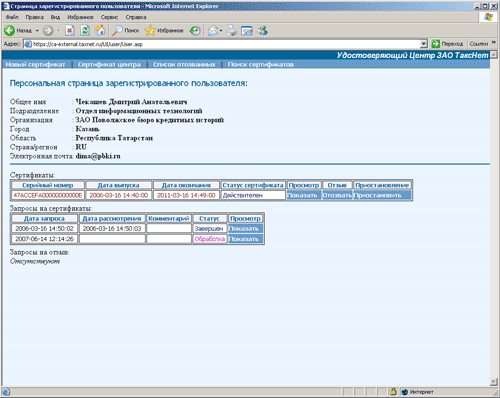Screen dimensions: 500x398
Task: Click the Комментарий column header
Action: [x=169, y=219]
